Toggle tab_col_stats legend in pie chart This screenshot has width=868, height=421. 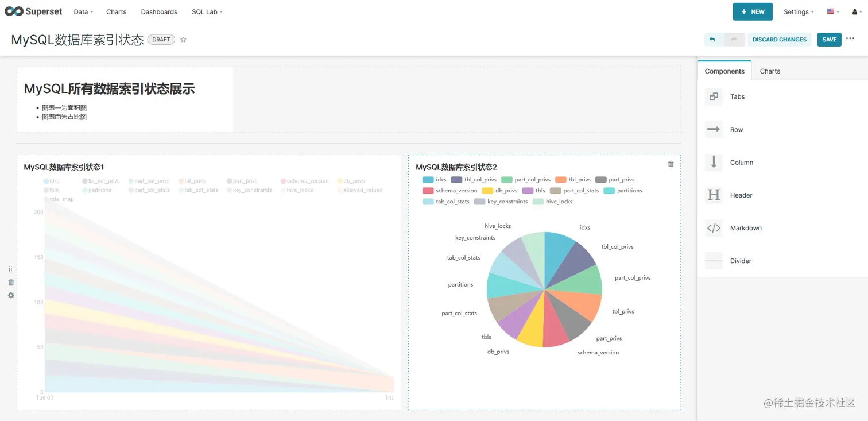[x=445, y=202]
